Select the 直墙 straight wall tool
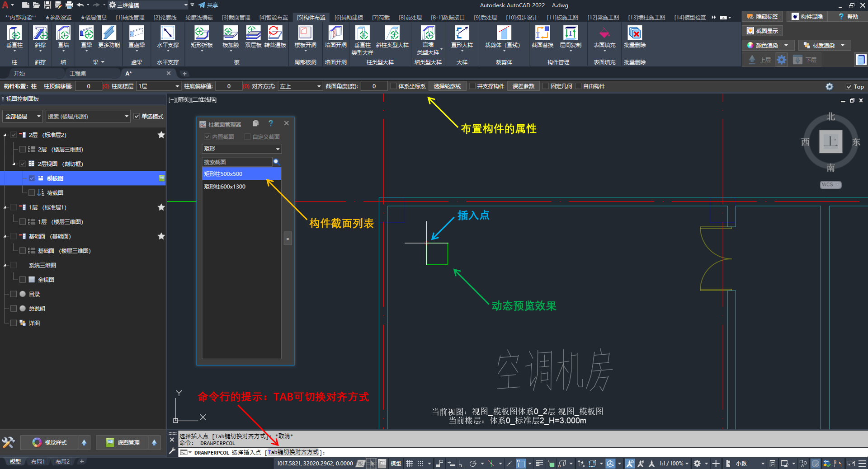 coord(63,33)
